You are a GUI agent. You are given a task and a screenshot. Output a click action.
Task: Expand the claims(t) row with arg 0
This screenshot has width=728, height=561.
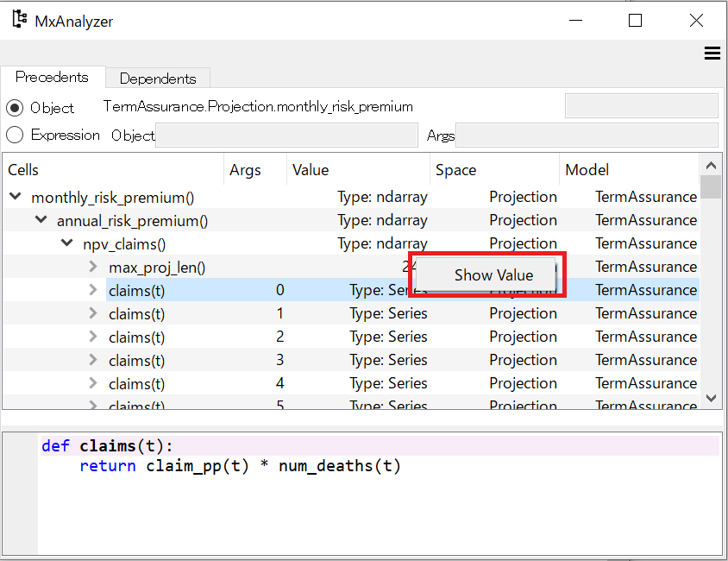(x=93, y=290)
